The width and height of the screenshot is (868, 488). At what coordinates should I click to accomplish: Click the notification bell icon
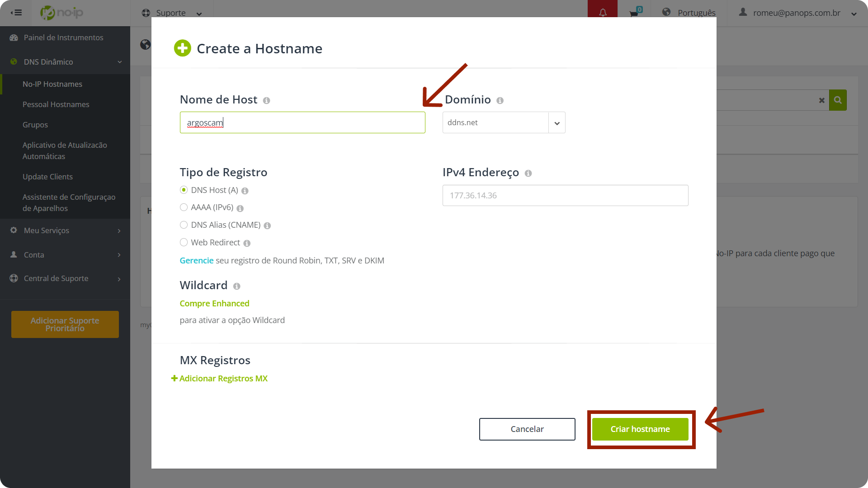603,13
